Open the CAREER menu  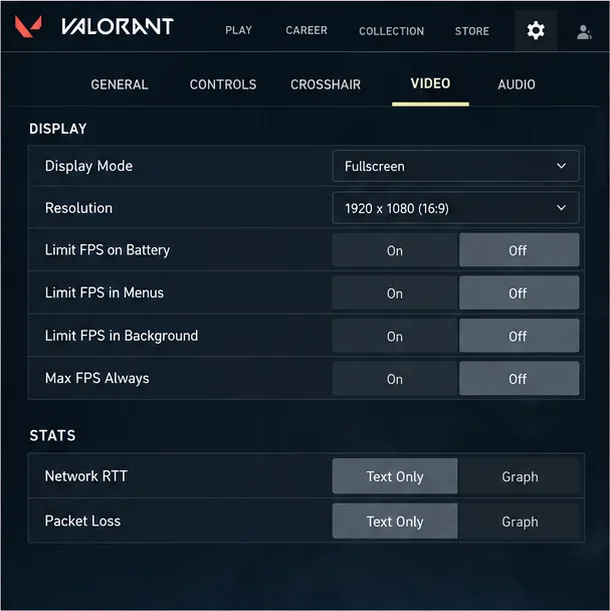coord(306,30)
